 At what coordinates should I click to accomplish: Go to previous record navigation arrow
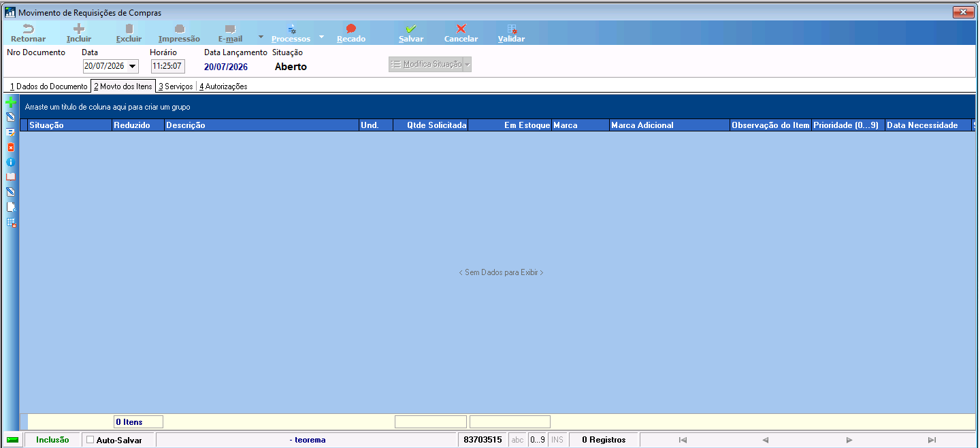click(x=765, y=440)
